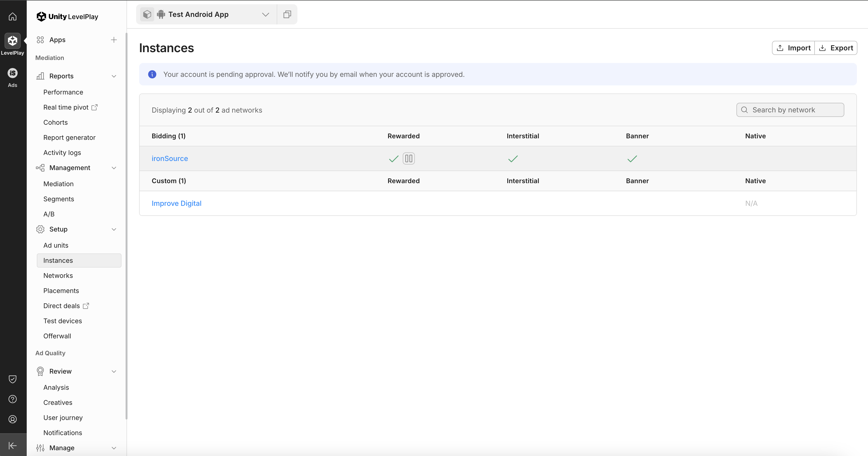Click the Unity LevelPlay logo

coord(67,17)
